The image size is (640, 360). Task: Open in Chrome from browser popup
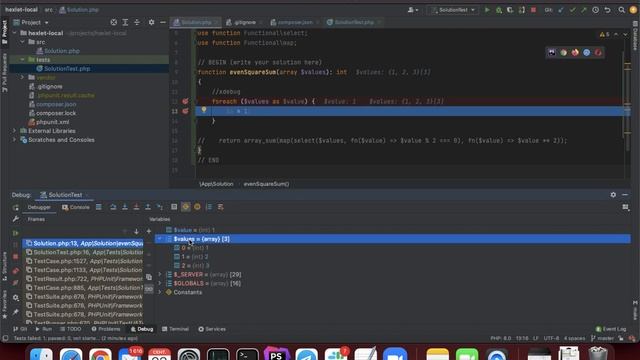pyautogui.click(x=564, y=53)
